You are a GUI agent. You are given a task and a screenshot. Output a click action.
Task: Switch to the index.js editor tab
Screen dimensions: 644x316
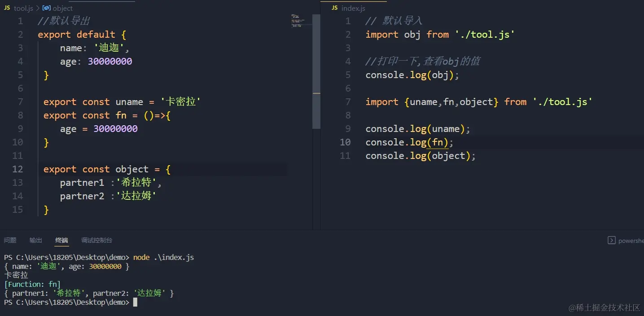(x=353, y=8)
